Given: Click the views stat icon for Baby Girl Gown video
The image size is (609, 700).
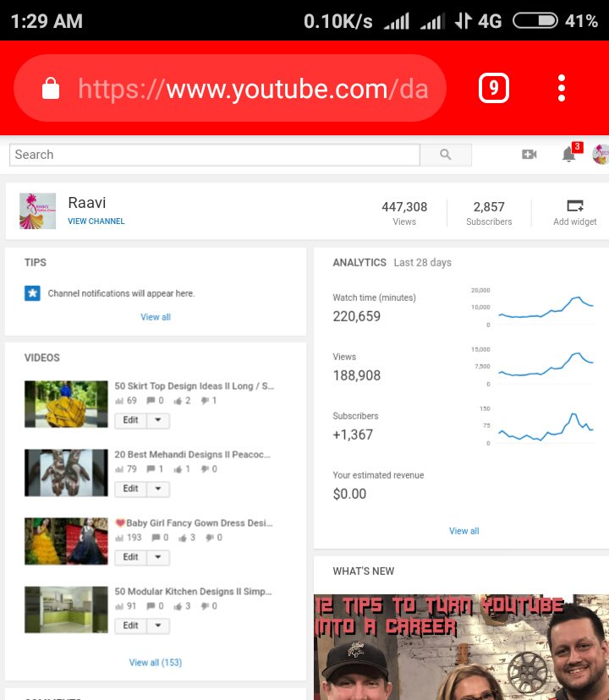Looking at the screenshot, I should pyautogui.click(x=119, y=538).
